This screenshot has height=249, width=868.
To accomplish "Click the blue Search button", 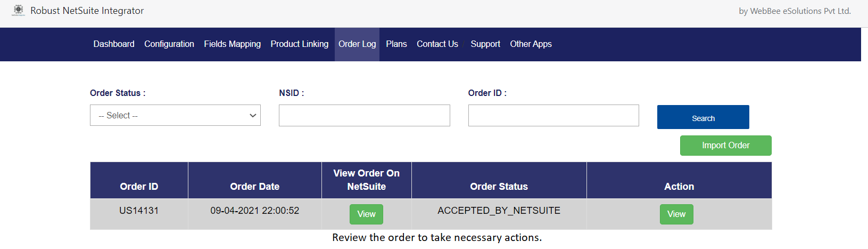I will (703, 117).
